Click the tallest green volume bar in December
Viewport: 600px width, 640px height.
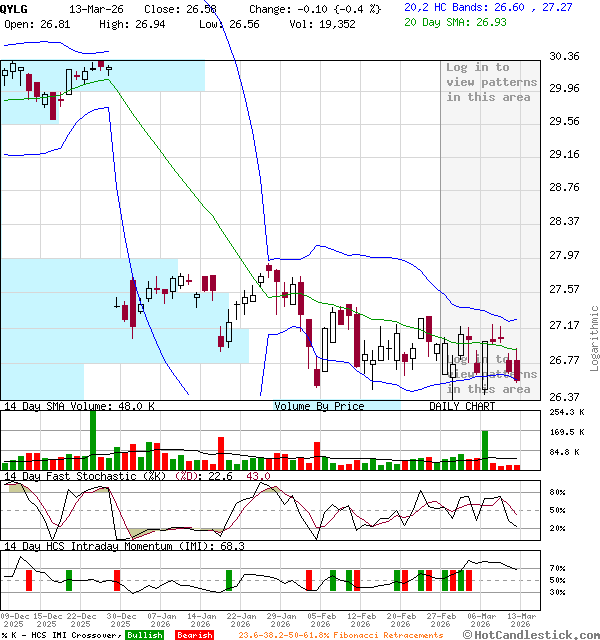pyautogui.click(x=93, y=440)
